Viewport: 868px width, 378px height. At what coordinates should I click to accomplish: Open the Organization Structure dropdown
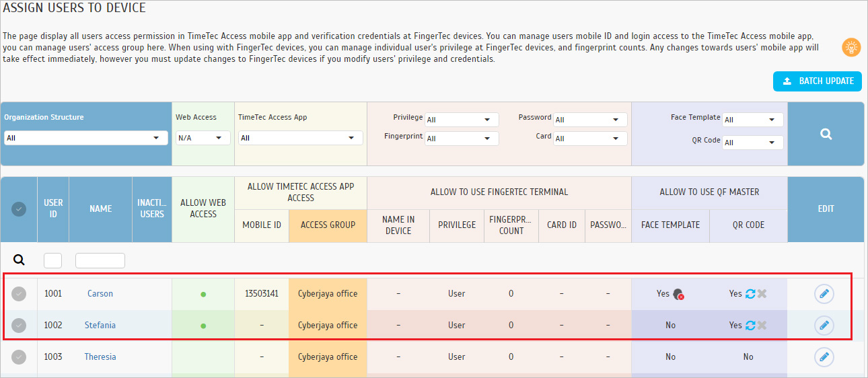[x=85, y=138]
